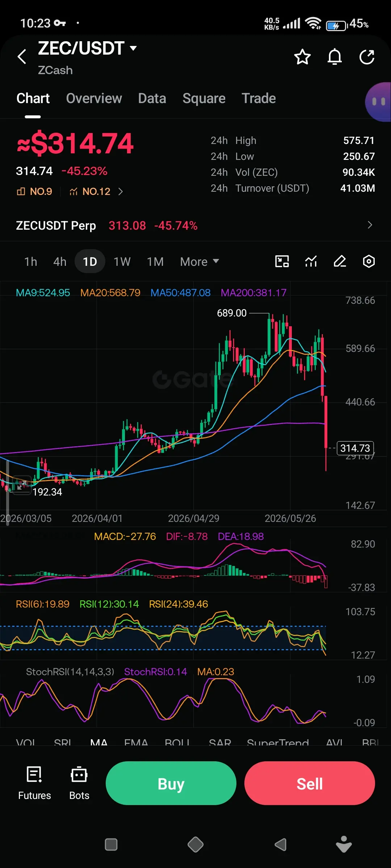Tap the StochRSI:0.14 value
This screenshot has height=868, width=391.
click(155, 672)
